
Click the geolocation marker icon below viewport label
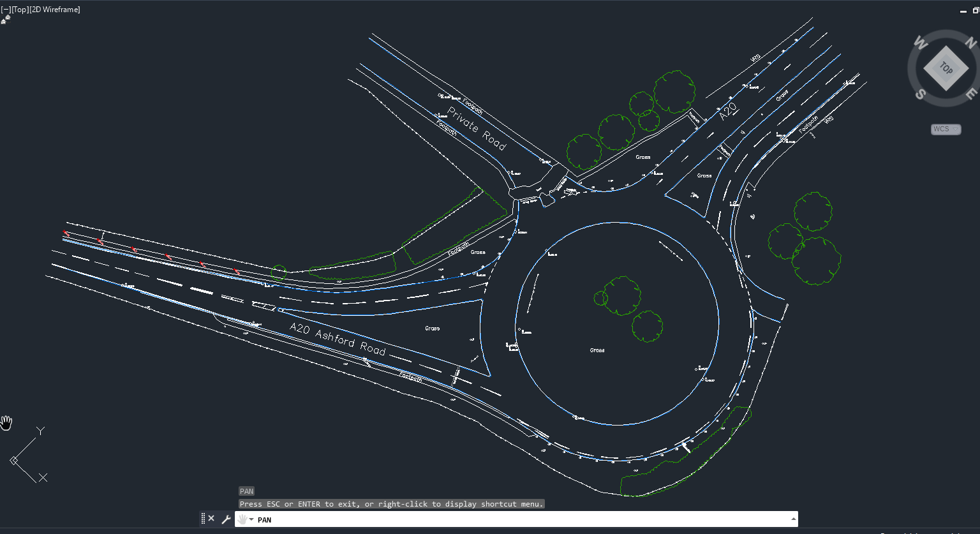tap(5, 20)
